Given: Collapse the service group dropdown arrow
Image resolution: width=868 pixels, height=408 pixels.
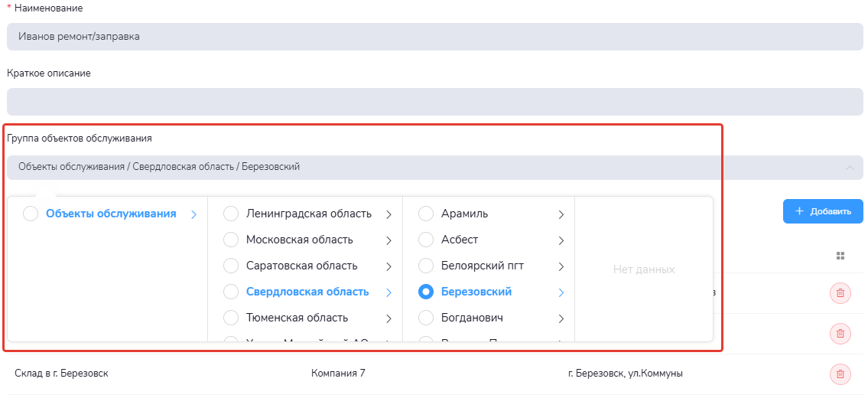Looking at the screenshot, I should click(x=849, y=168).
